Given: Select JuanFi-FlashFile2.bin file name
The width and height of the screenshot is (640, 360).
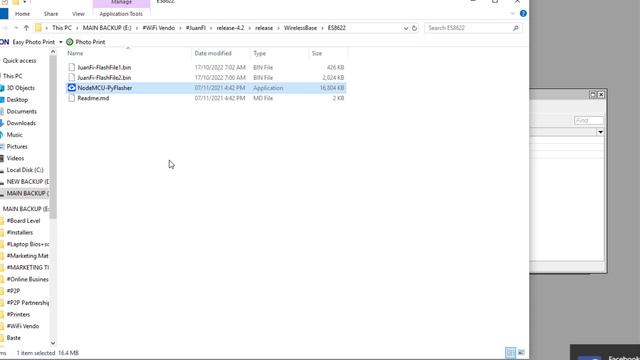Looking at the screenshot, I should point(104,78).
